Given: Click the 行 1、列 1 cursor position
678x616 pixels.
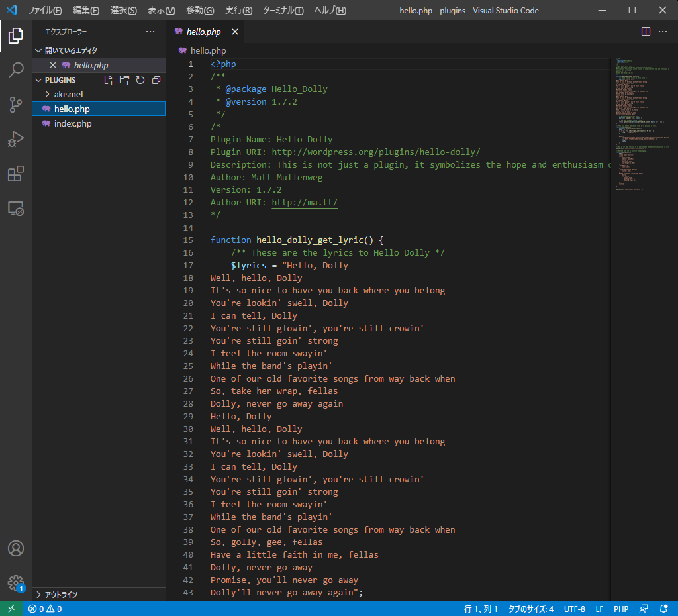Looking at the screenshot, I should (481, 609).
